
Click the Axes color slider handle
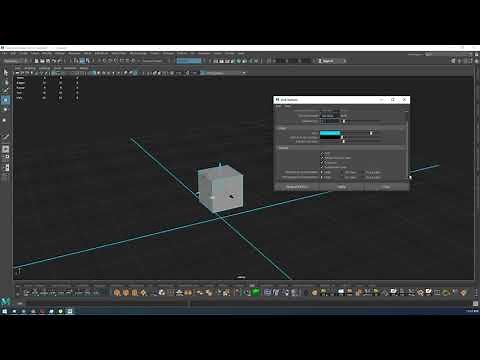(x=371, y=133)
